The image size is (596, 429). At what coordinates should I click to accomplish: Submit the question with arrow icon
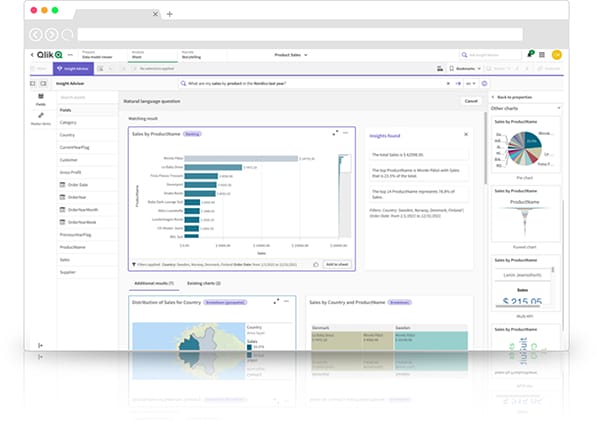[x=458, y=83]
